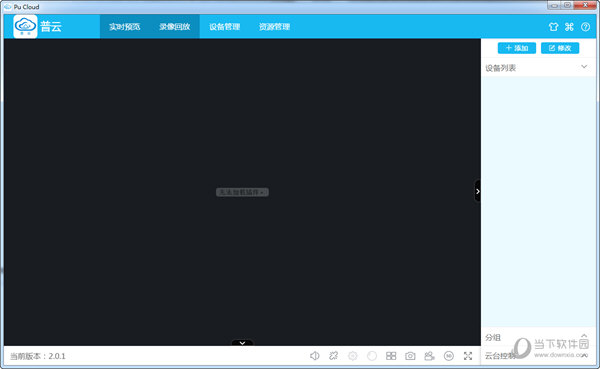The height and width of the screenshot is (369, 600).
Task: Click the 修改 edit button
Action: pyautogui.click(x=560, y=48)
